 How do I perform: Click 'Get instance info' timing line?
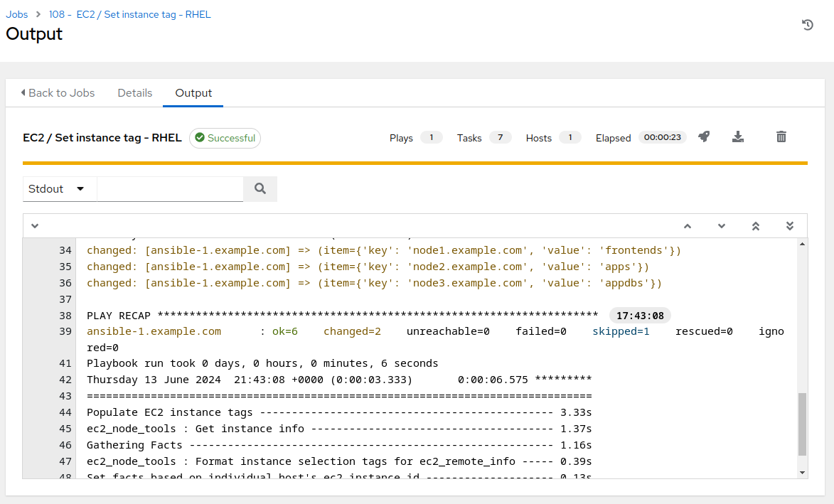pos(339,429)
